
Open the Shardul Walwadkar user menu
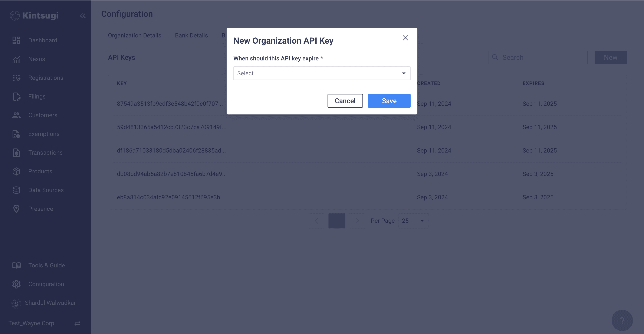click(x=50, y=303)
